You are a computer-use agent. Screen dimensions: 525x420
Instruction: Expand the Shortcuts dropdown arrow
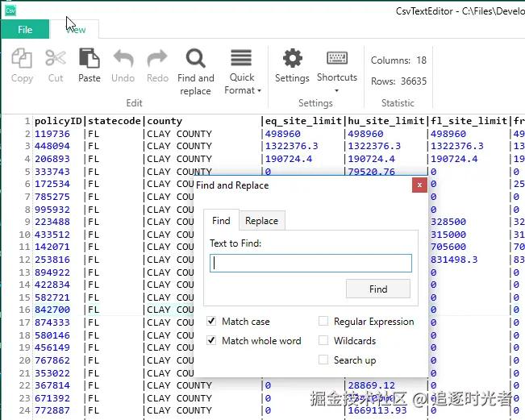click(x=337, y=91)
